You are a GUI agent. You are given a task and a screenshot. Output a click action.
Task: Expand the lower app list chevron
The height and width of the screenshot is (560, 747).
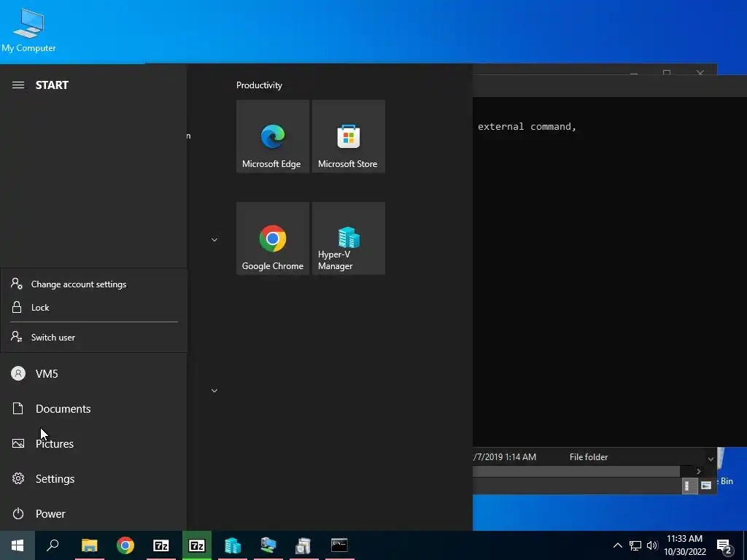pyautogui.click(x=214, y=391)
